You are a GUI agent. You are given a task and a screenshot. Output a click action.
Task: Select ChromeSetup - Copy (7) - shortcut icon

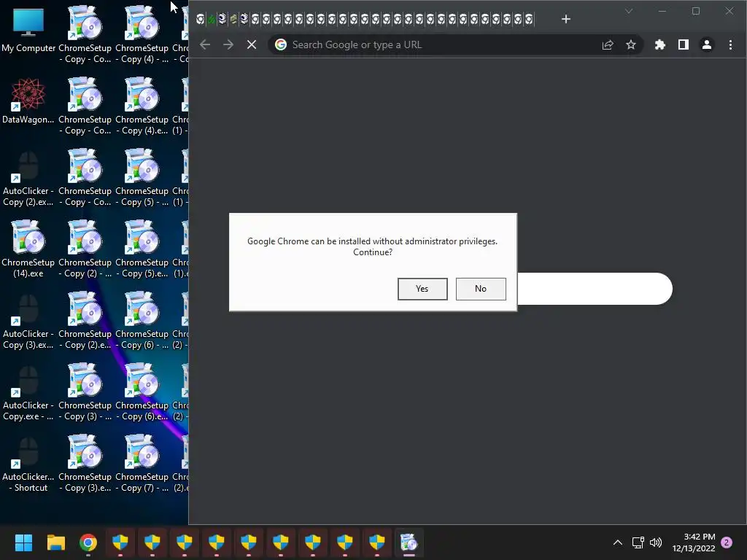tap(142, 464)
